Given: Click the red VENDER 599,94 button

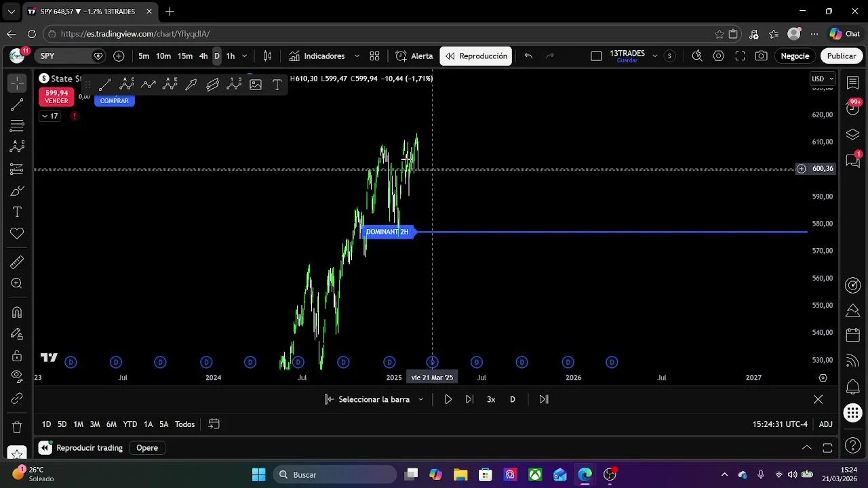Looking at the screenshot, I should pyautogui.click(x=56, y=96).
